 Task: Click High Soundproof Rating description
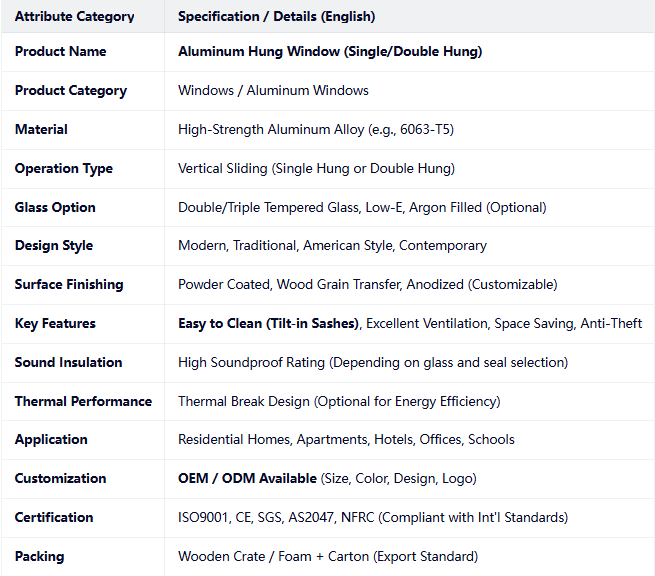click(x=373, y=362)
